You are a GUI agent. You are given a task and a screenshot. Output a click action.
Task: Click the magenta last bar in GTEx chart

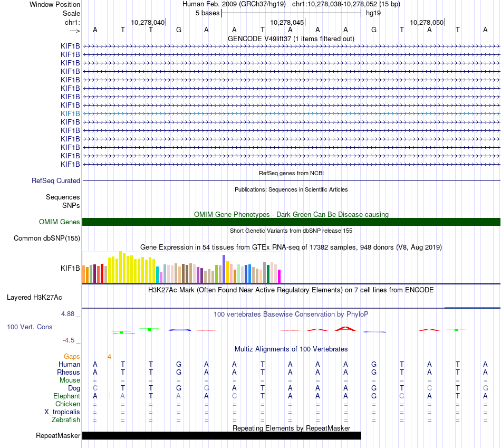tap(280, 277)
